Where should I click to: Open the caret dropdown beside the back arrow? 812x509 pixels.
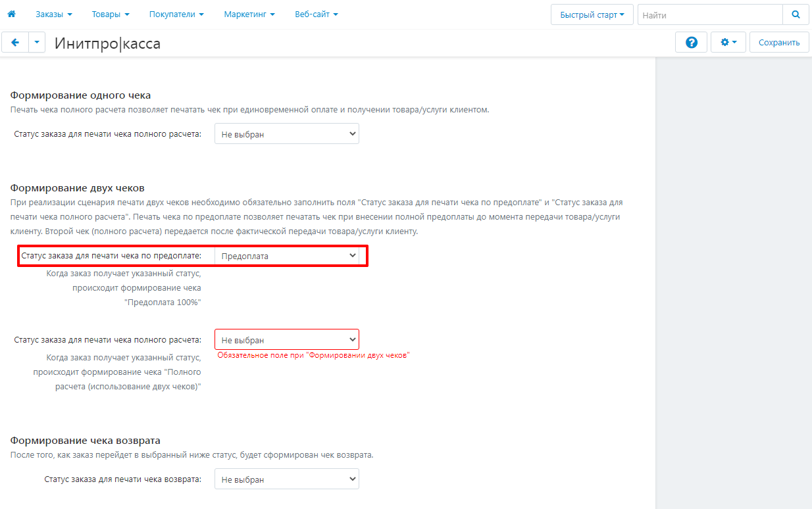[x=36, y=43]
